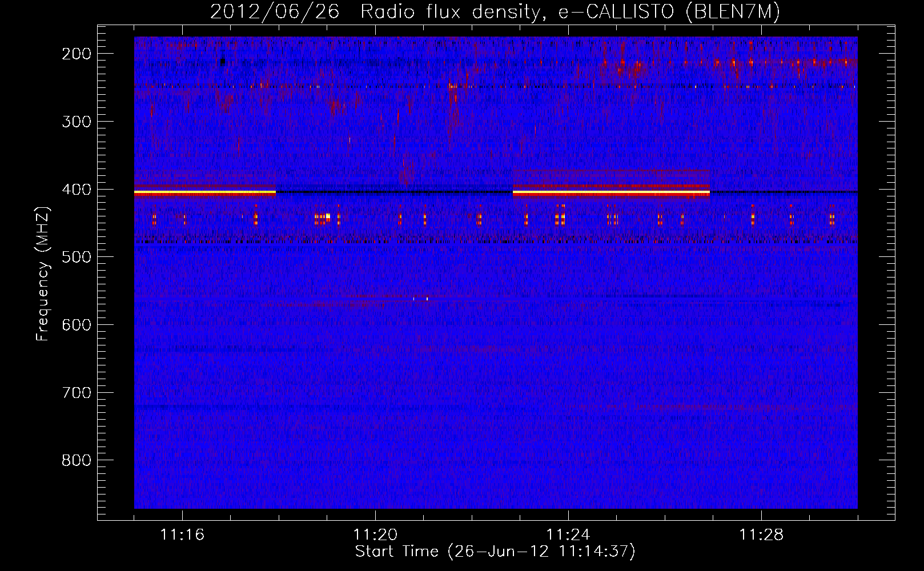The image size is (924, 571).
Task: Click the 200 frequency tick label
Action: click(77, 53)
